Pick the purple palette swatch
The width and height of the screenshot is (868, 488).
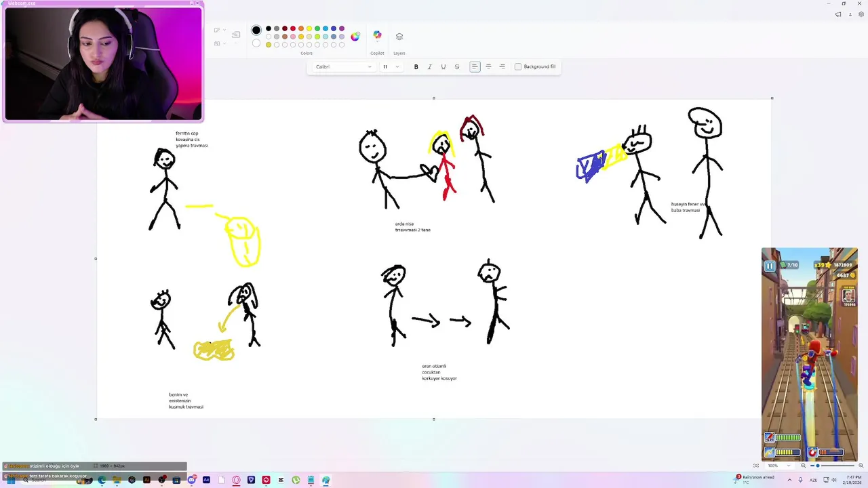click(342, 28)
